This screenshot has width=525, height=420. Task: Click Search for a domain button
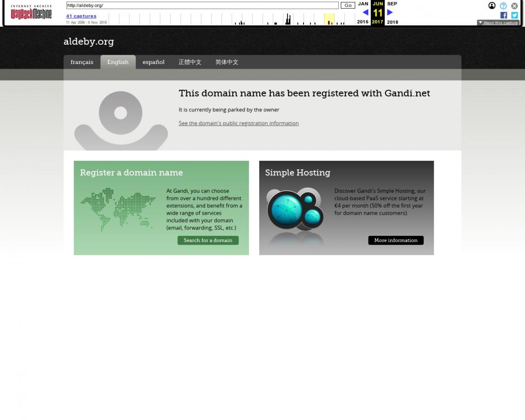click(x=208, y=240)
